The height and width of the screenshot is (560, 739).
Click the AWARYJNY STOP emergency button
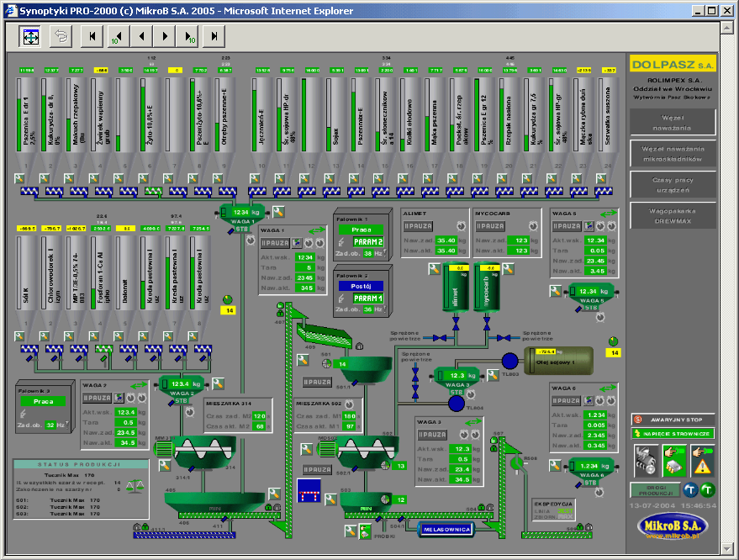(x=673, y=420)
